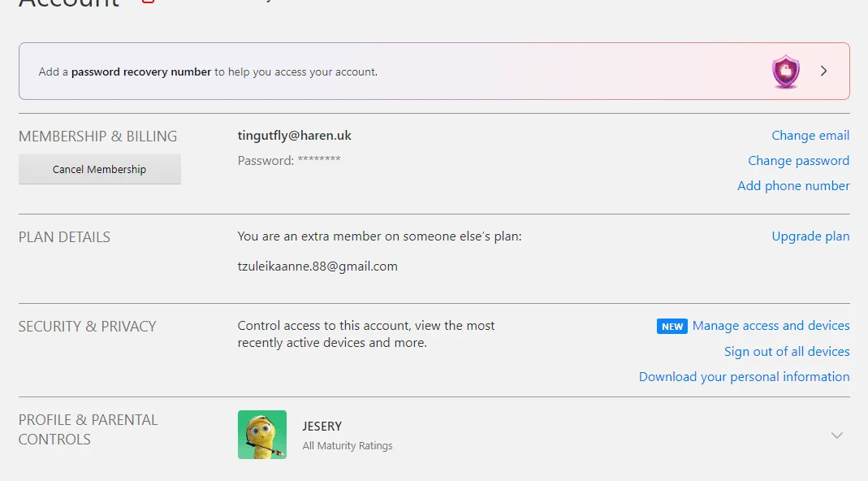The width and height of the screenshot is (868, 481).
Task: Click the plan owner's gmail address
Action: (x=317, y=266)
